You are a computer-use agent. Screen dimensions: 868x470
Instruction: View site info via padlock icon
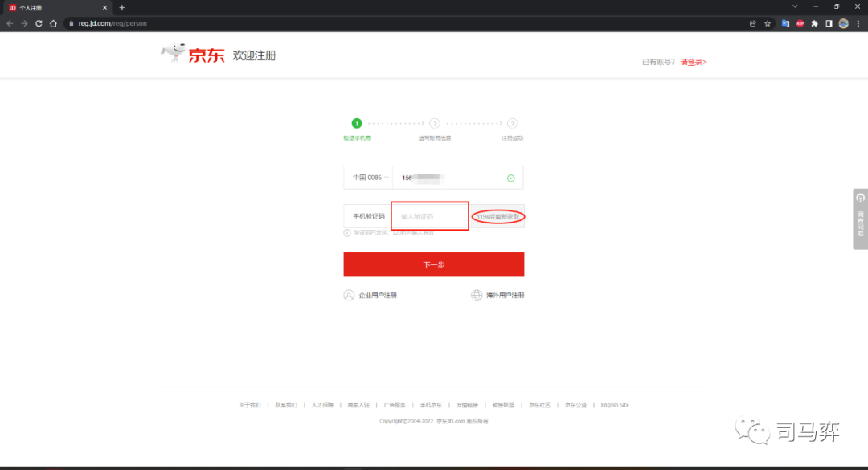pos(72,24)
